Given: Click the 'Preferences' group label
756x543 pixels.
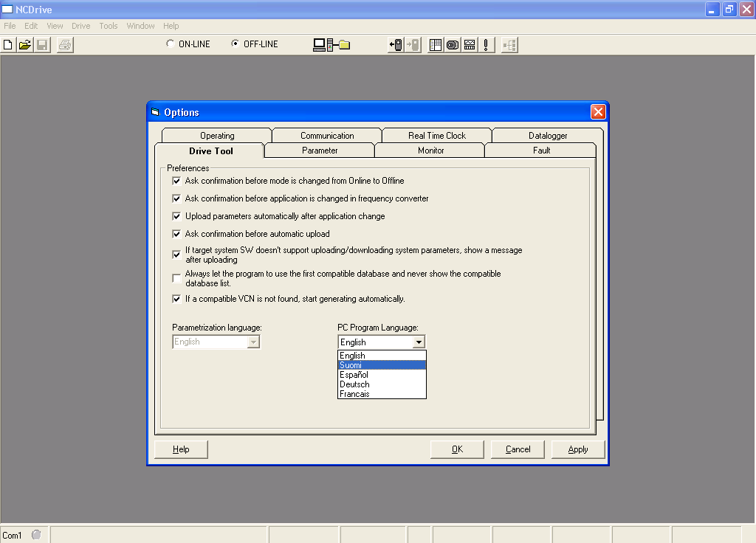Looking at the screenshot, I should click(188, 168).
